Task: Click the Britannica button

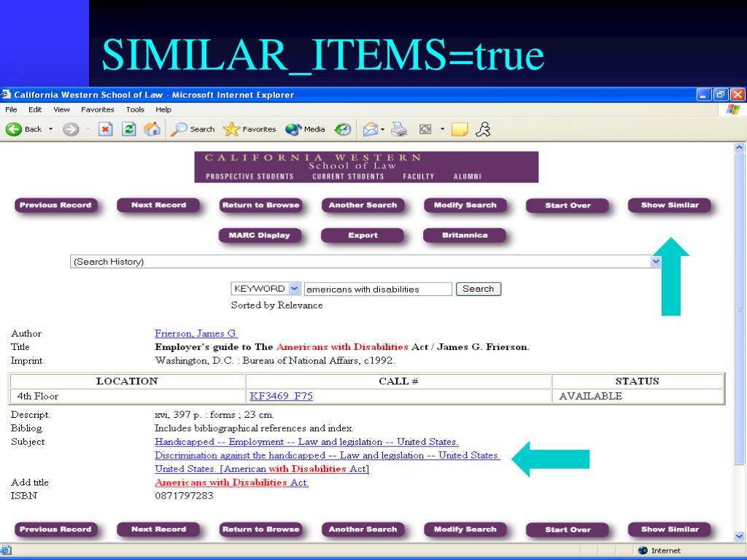Action: (465, 236)
